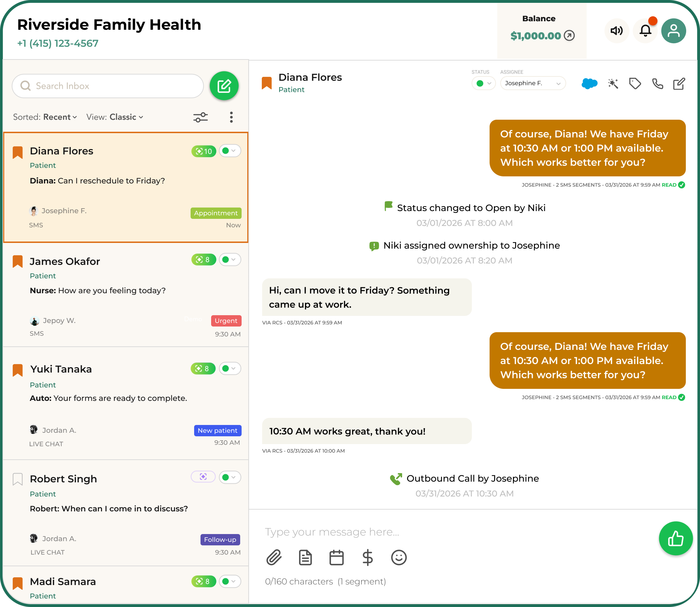
Task: Open status dropdown on Madi Samara item
Action: 230,581
